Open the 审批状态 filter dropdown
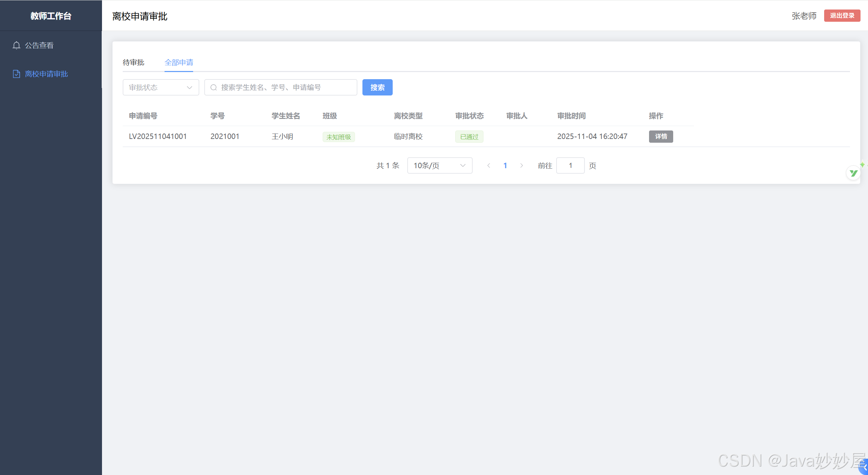The height and width of the screenshot is (475, 868). 161,87
